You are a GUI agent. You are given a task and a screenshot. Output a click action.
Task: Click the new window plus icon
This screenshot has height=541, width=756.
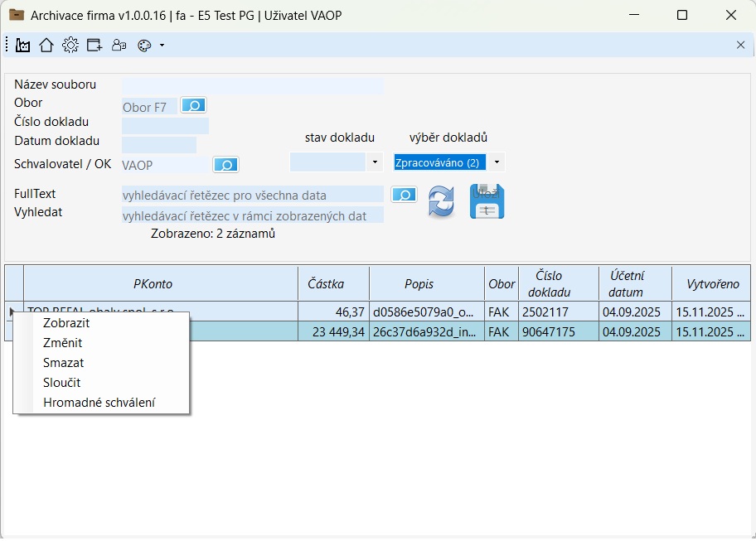click(x=94, y=46)
